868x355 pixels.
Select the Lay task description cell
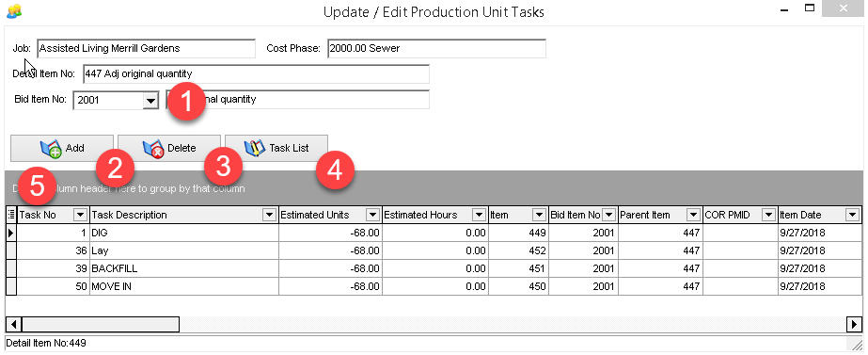click(x=183, y=250)
